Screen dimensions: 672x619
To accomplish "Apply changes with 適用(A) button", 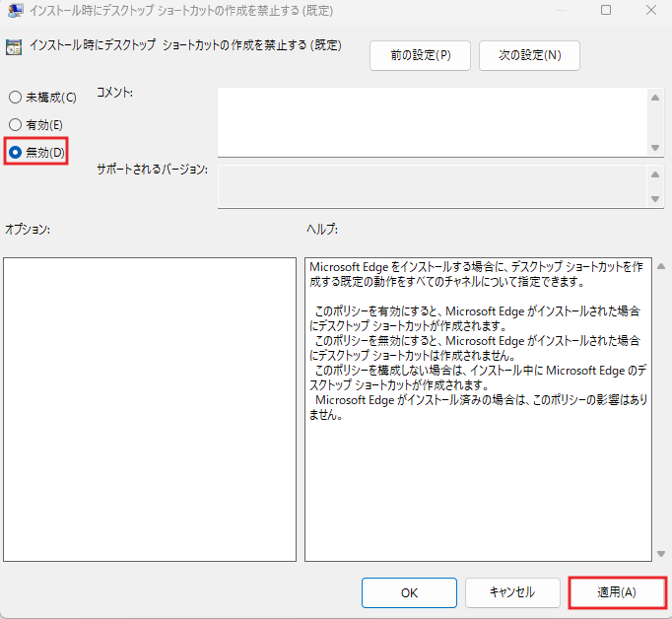I will (617, 592).
